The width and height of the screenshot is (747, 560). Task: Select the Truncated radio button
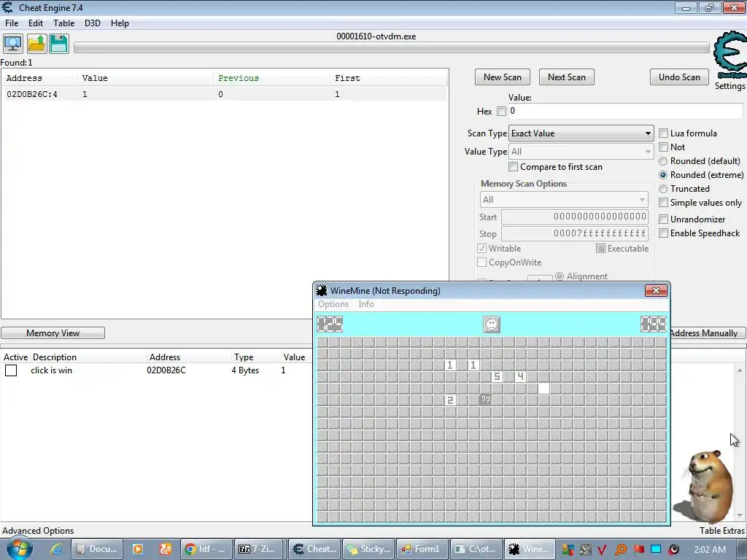click(x=663, y=189)
